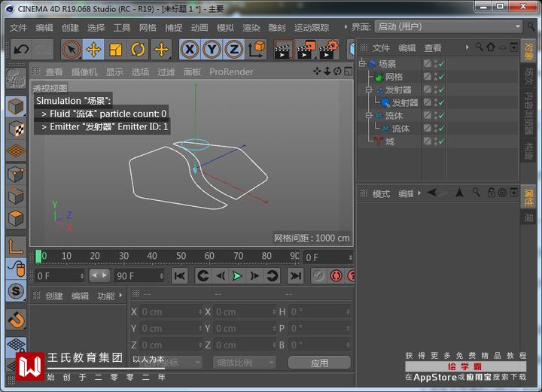The height and width of the screenshot is (392, 542).
Task: Enable Snap magnet icon
Action: click(16, 320)
